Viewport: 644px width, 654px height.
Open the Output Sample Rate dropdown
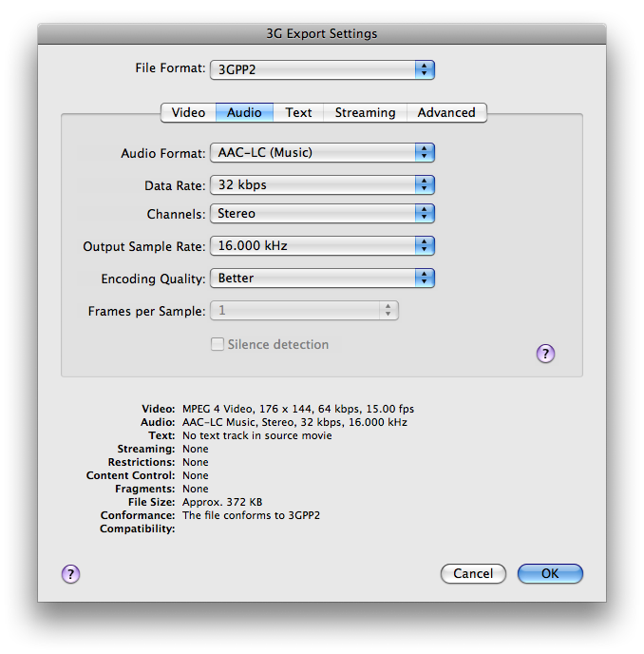point(322,245)
